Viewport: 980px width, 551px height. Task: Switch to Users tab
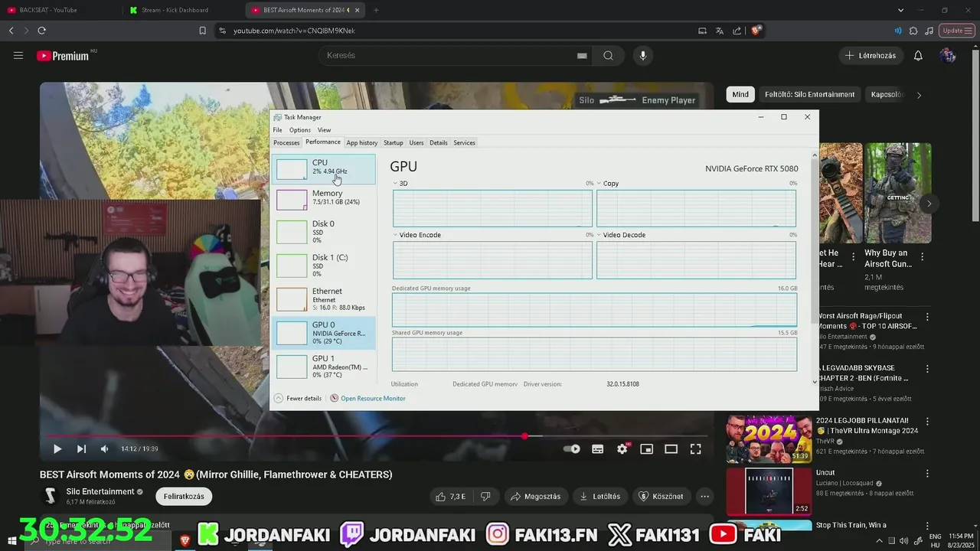416,142
